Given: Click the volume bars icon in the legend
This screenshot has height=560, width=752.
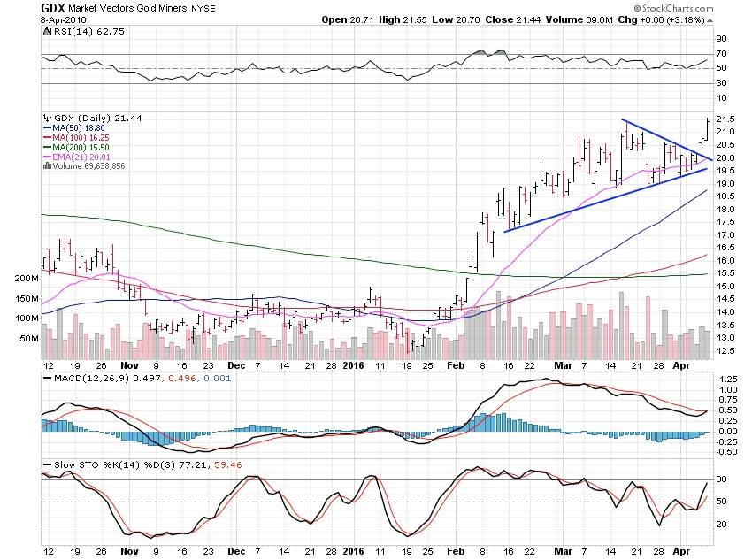Looking at the screenshot, I should click(x=47, y=166).
